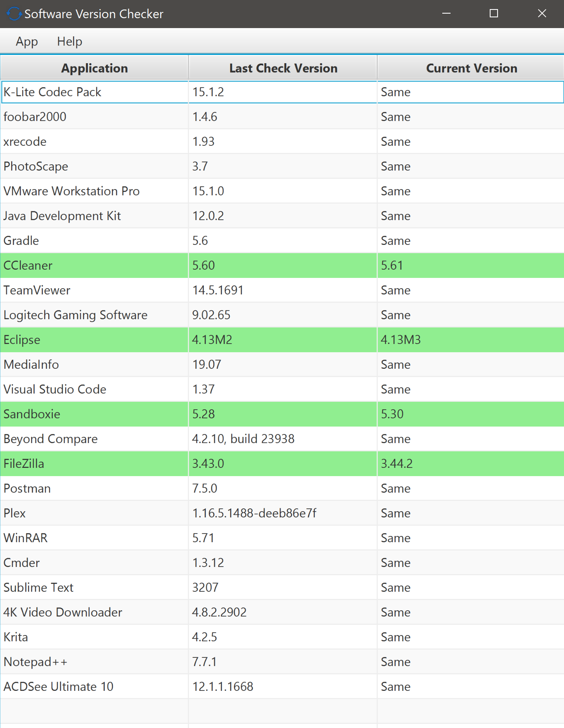This screenshot has height=728, width=564.
Task: Open the Help menu
Action: click(x=70, y=41)
